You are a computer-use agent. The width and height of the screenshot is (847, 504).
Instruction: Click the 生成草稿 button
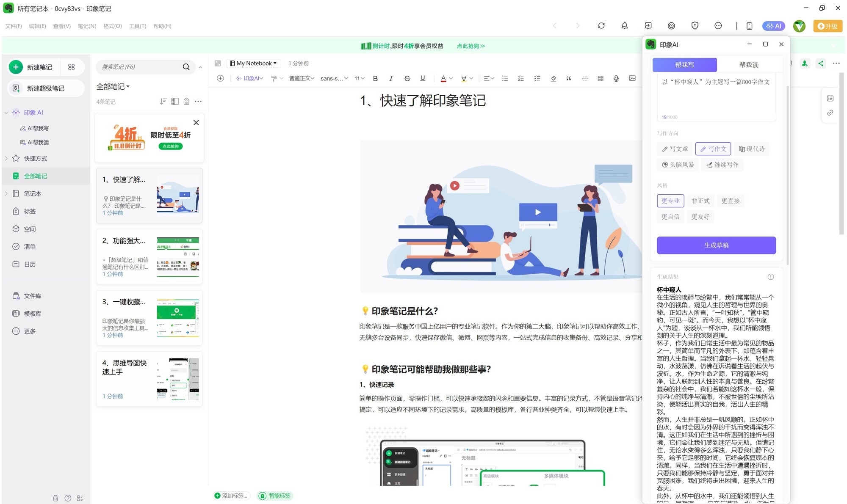[x=716, y=245]
